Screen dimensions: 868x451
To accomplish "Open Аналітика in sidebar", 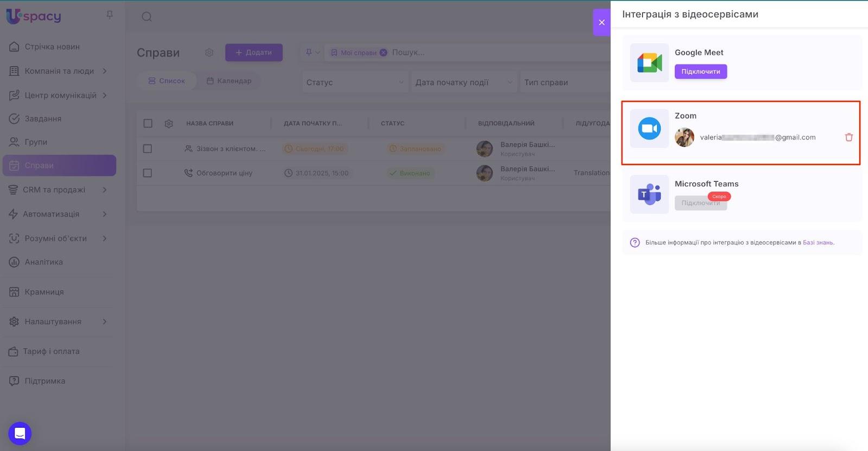I will pyautogui.click(x=43, y=262).
